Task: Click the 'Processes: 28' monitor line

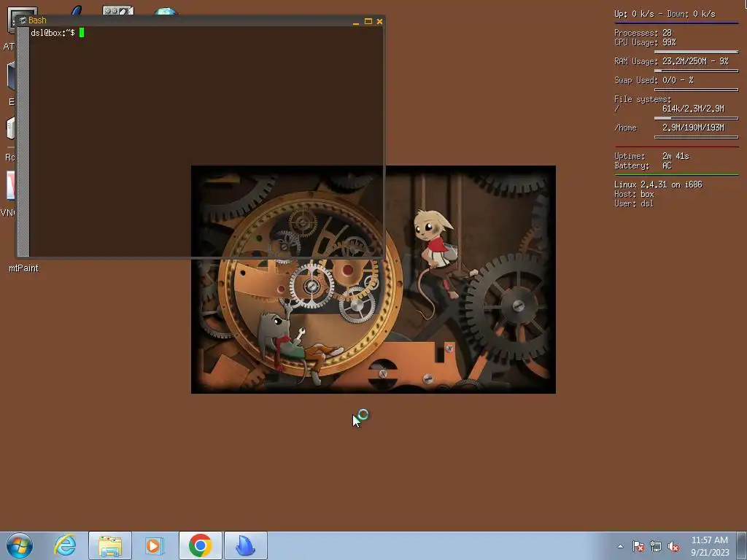Action: [x=643, y=33]
